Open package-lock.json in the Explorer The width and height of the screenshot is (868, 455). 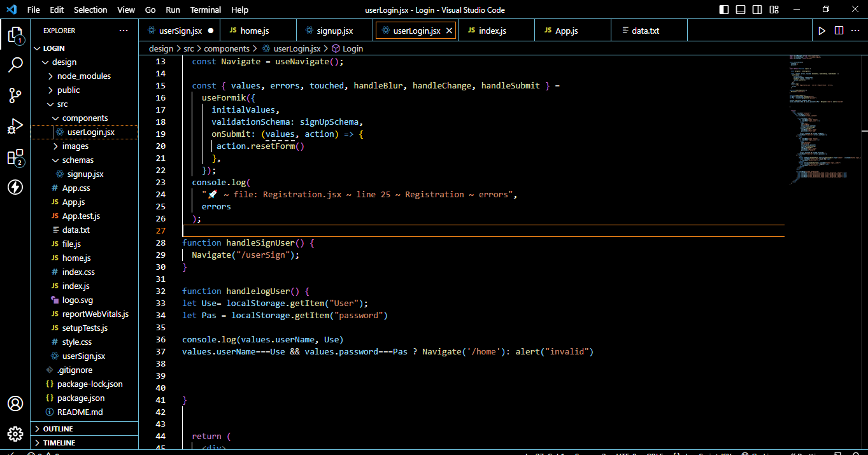tap(84, 384)
